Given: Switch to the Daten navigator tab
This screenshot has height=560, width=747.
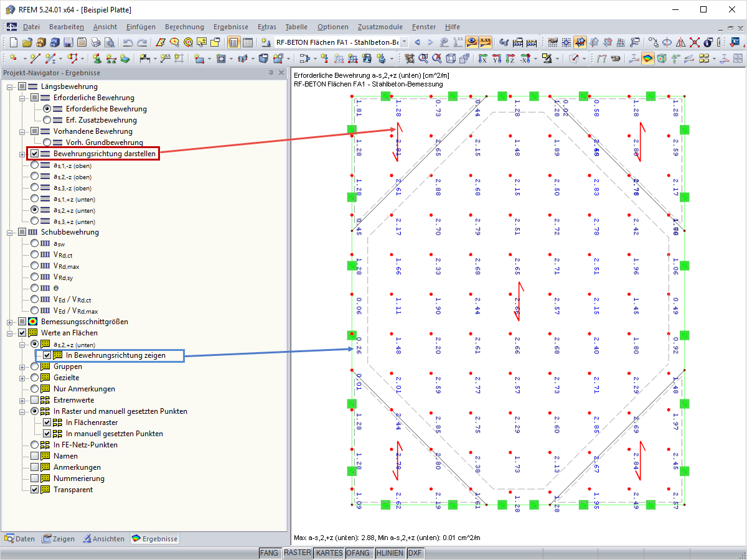Looking at the screenshot, I should pyautogui.click(x=20, y=539).
